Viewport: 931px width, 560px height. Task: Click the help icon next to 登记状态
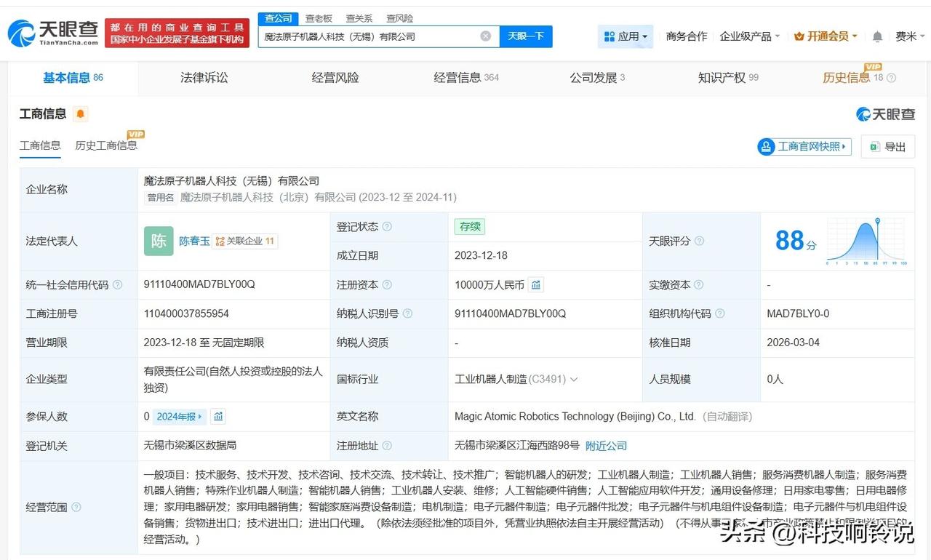387,227
